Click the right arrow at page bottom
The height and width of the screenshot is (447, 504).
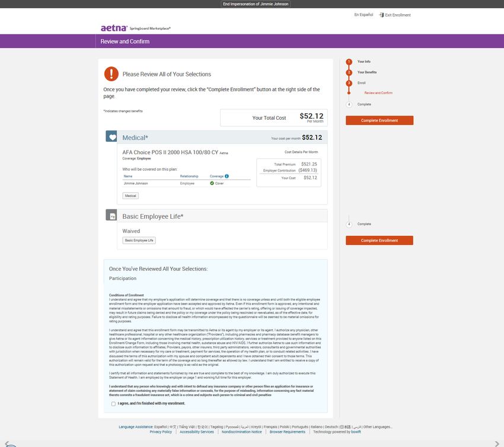[497, 444]
